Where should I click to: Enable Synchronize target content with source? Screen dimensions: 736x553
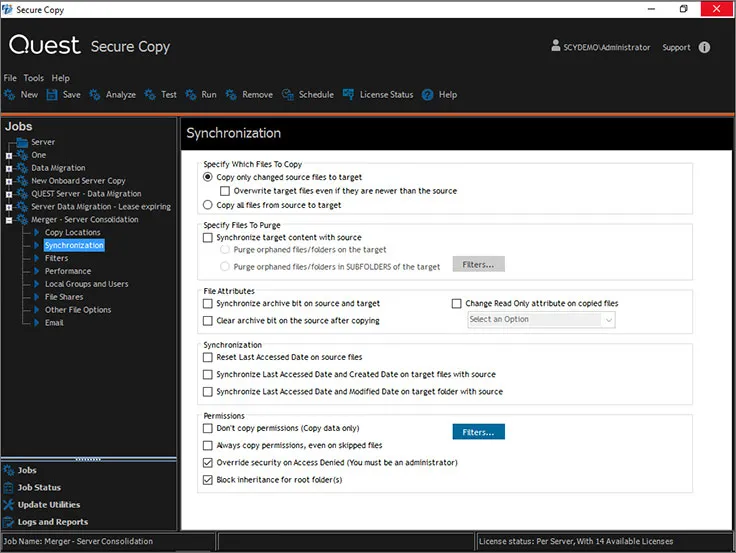pyautogui.click(x=208, y=238)
